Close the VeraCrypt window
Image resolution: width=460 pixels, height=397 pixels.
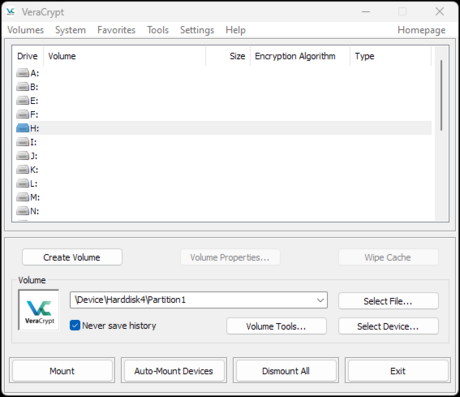point(440,12)
